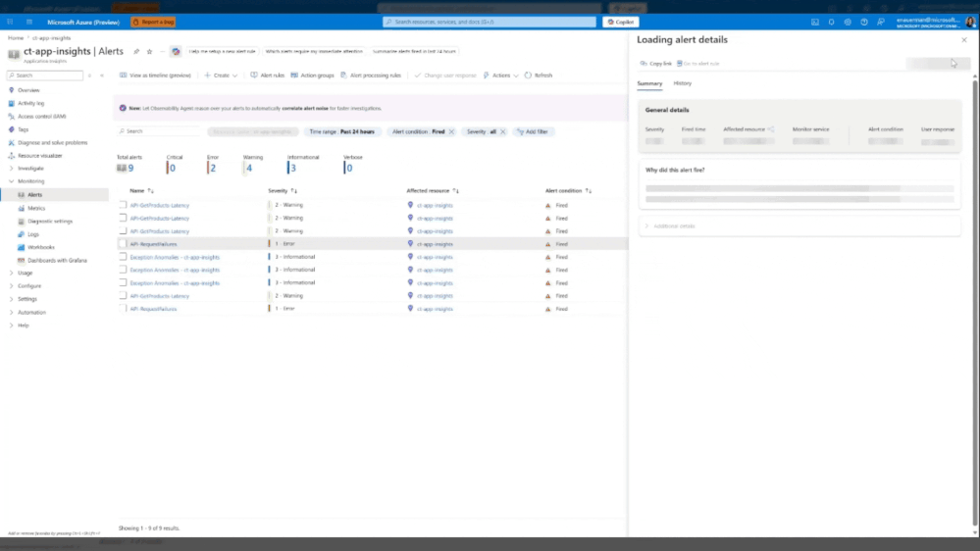Open the Azure portal hamburger menu
This screenshot has height=551, width=980.
coord(28,22)
